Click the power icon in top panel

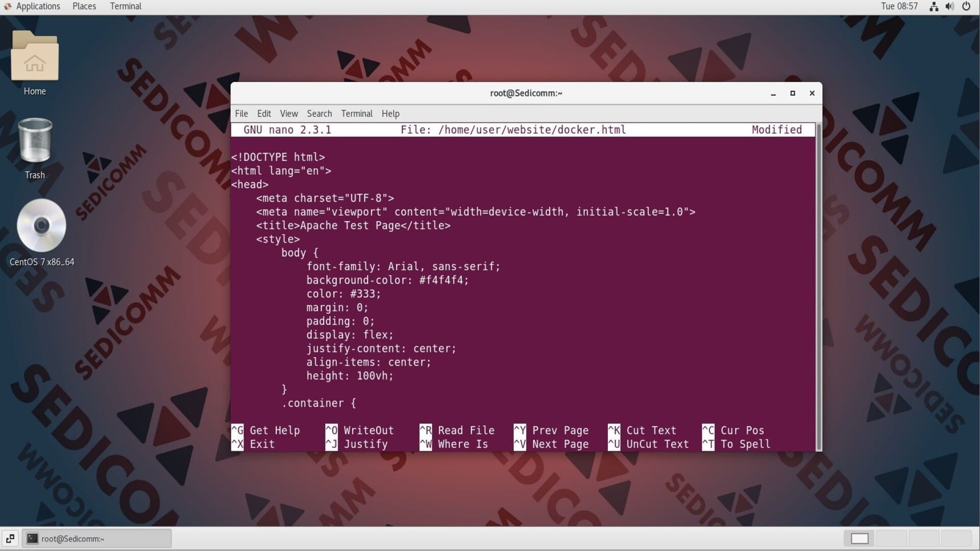966,7
